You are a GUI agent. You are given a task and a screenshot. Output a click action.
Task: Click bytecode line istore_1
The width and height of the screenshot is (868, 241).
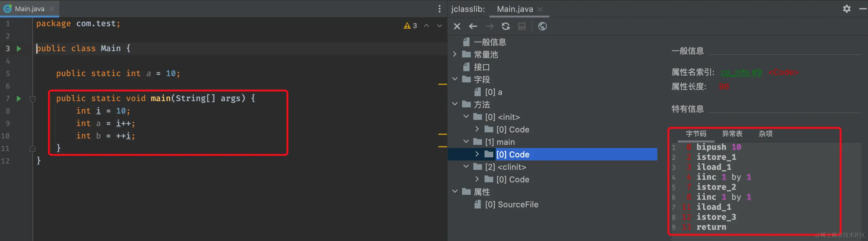point(716,157)
